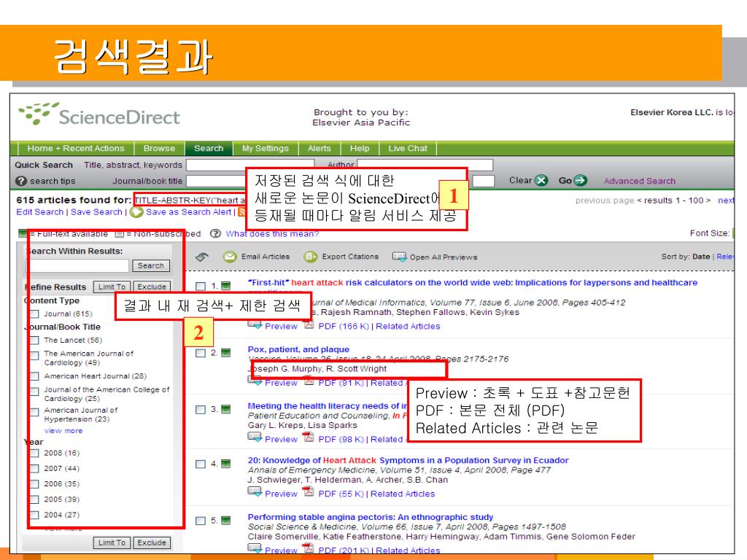Click the PDF icon for article 1 (166 K)
Screen dimensions: 747x560
309,325
